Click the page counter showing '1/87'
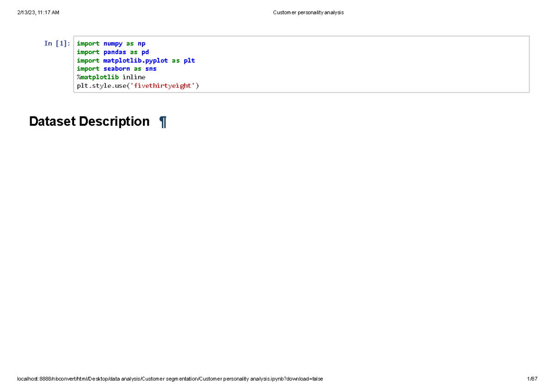The width and height of the screenshot is (555, 392). tap(532, 379)
